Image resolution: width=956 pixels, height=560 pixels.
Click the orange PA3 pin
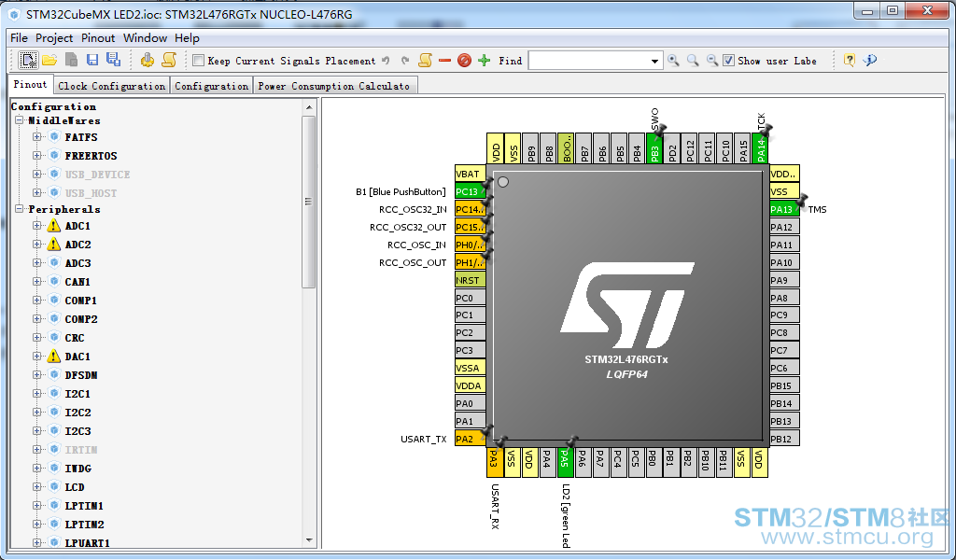[495, 462]
